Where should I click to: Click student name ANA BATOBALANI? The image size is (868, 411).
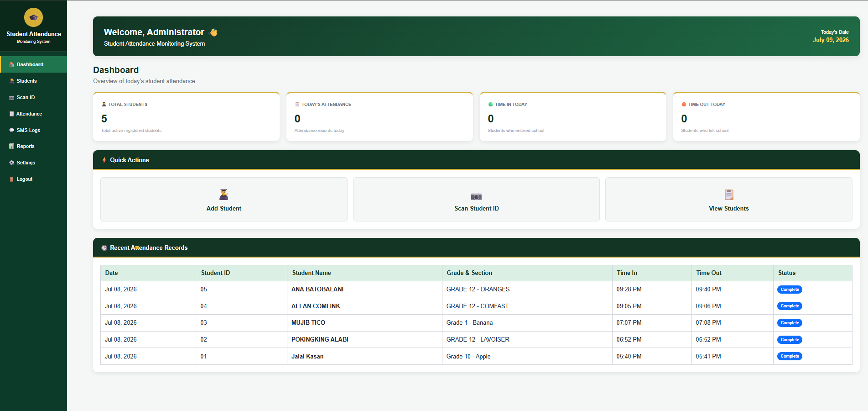(x=317, y=289)
